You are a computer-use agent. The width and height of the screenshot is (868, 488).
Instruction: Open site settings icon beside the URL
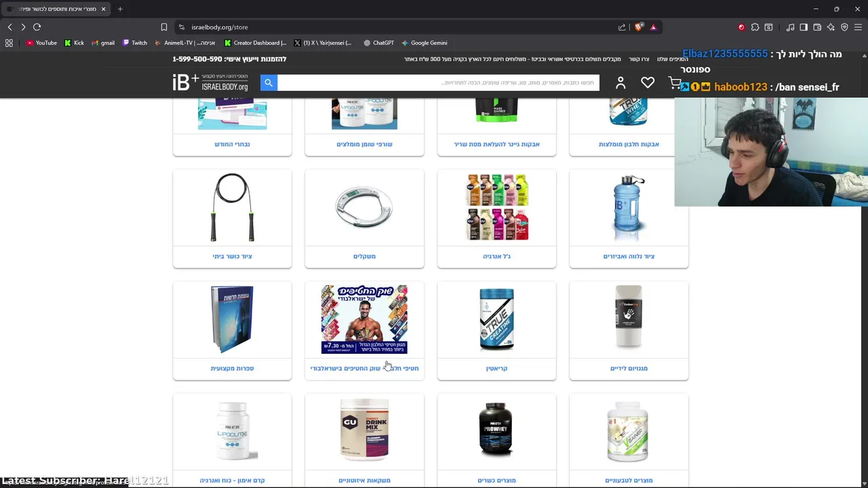click(x=181, y=27)
